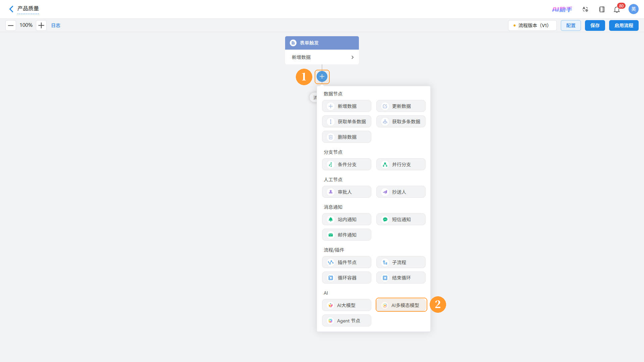Open the AI助手 assistant

[562, 9]
